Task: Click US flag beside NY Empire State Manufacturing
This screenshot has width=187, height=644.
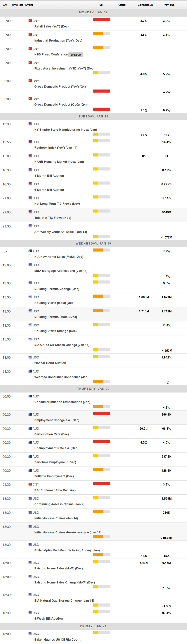Action: click(x=30, y=124)
